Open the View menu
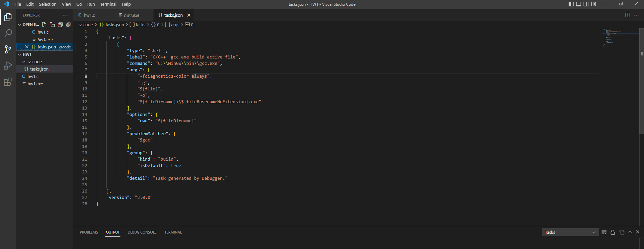The height and width of the screenshot is (249, 644). 66,4
